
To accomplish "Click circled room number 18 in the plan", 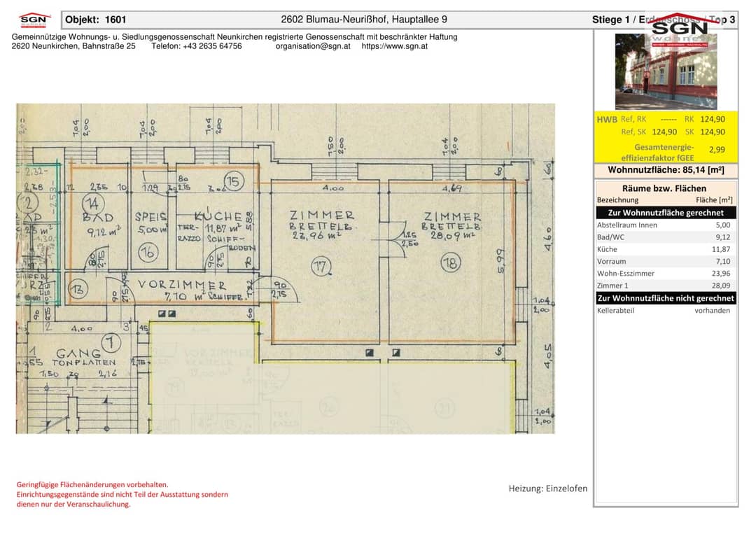I will point(451,263).
